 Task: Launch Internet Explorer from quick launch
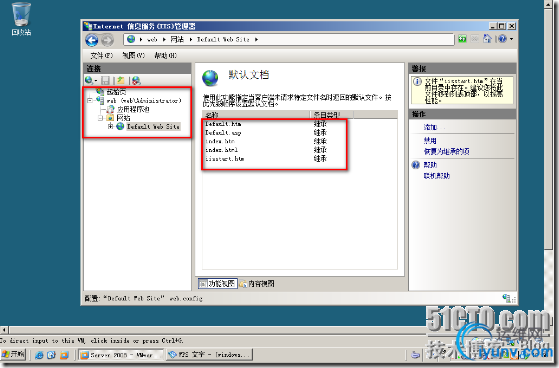coord(39,355)
